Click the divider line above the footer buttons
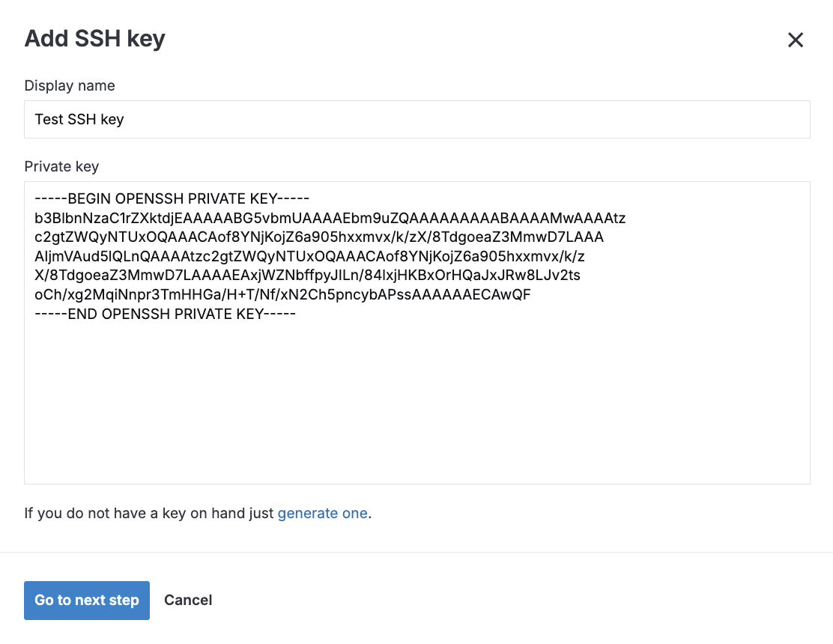This screenshot has height=644, width=833. [x=416, y=552]
